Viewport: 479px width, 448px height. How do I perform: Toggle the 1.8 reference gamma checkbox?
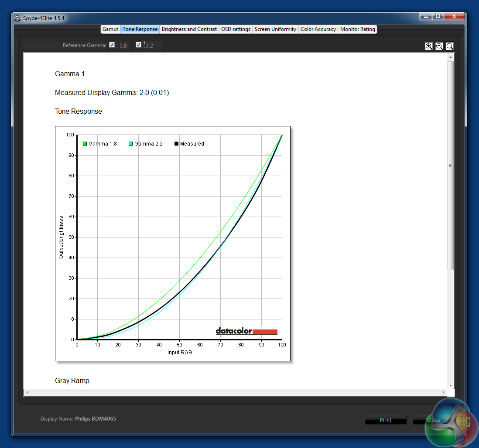(112, 45)
